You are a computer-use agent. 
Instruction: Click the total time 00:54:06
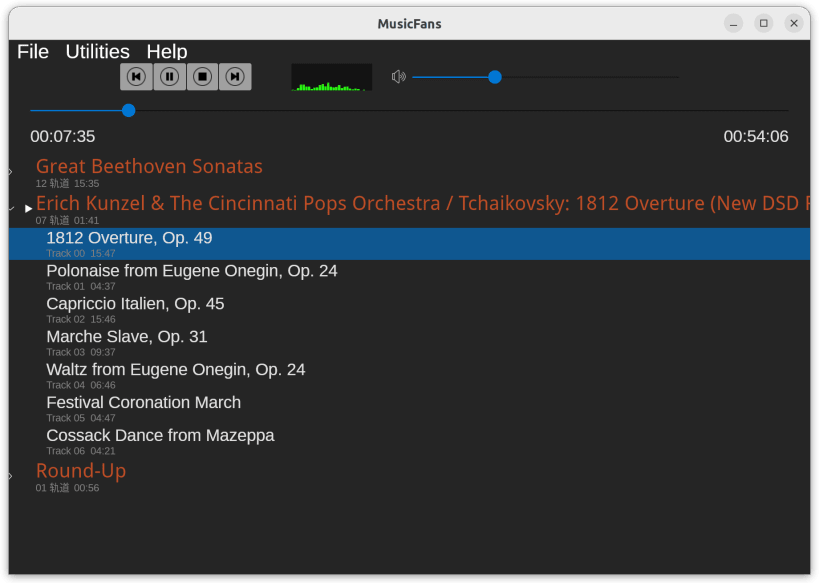tap(756, 136)
